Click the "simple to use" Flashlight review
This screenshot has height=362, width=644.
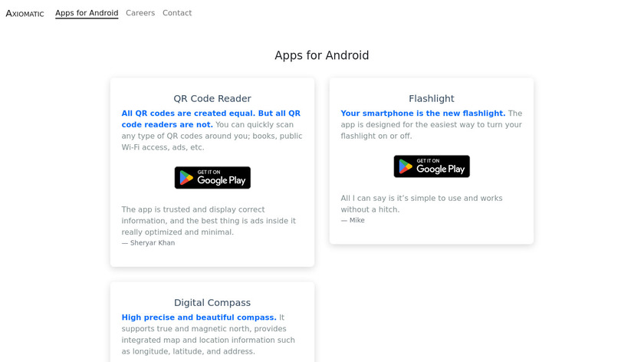422,203
